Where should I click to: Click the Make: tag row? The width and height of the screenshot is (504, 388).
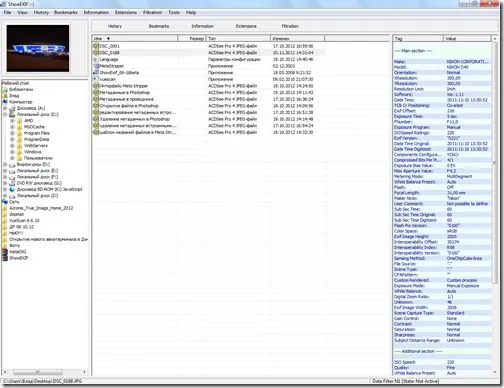[x=442, y=62]
